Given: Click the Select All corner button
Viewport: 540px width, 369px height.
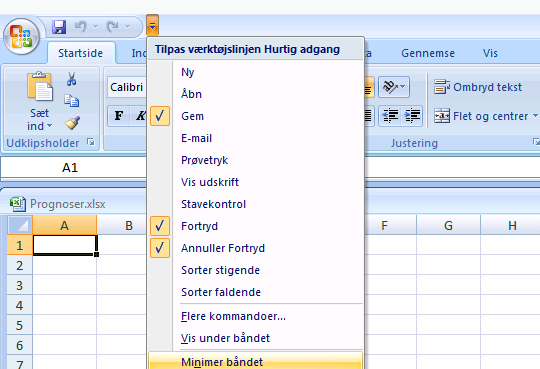Looking at the screenshot, I should 20,225.
